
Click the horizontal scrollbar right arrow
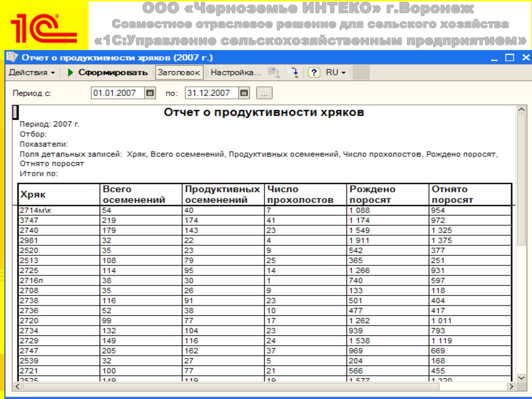(x=511, y=386)
